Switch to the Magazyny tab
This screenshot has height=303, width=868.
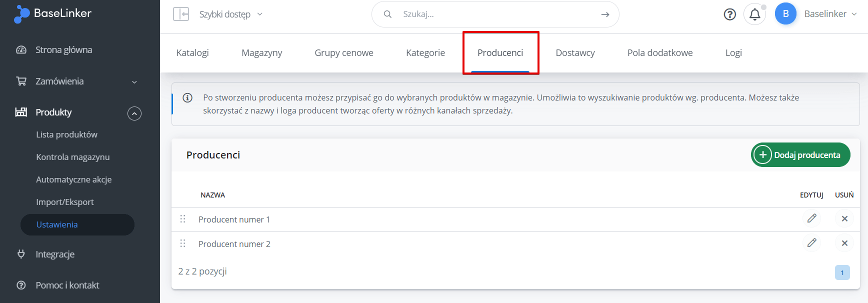(x=262, y=52)
